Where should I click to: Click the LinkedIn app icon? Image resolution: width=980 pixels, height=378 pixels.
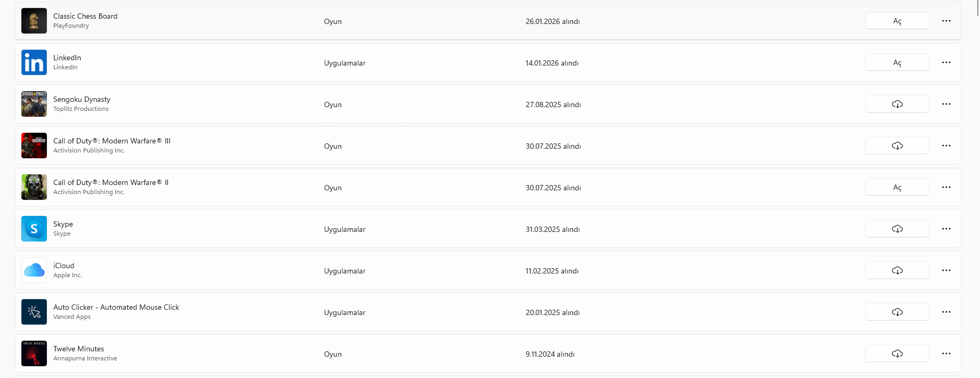click(x=34, y=62)
